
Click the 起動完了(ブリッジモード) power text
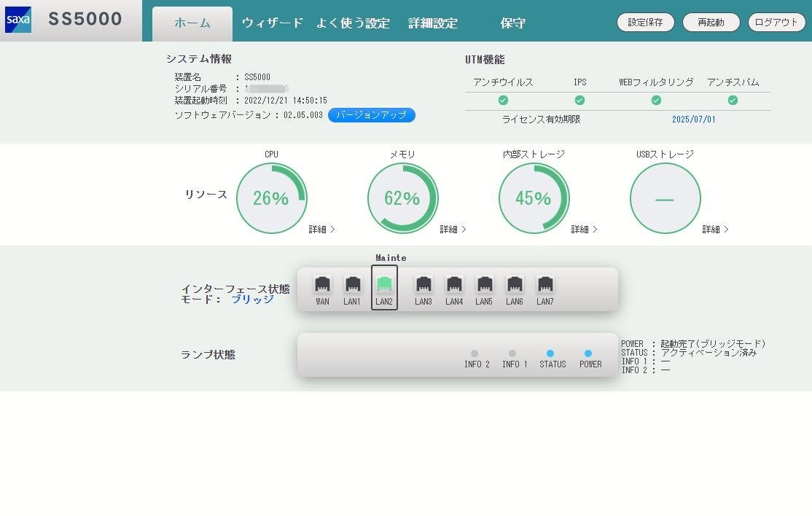tap(713, 344)
